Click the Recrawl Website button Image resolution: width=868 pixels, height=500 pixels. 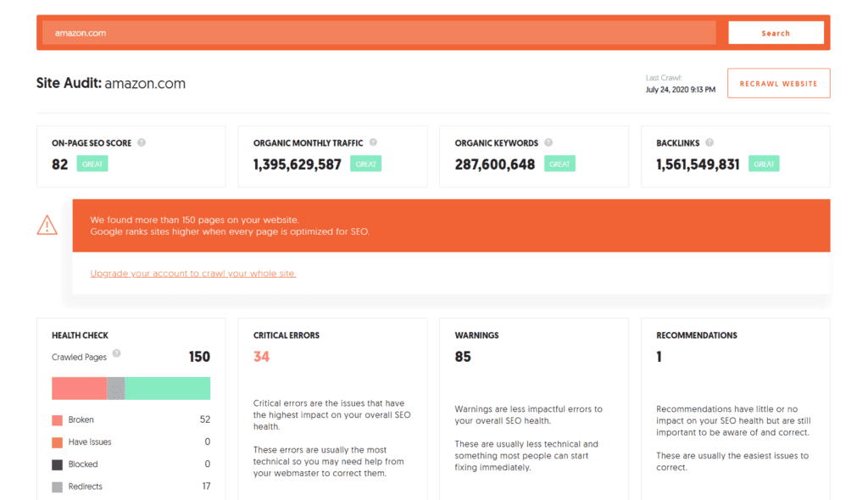coord(778,84)
